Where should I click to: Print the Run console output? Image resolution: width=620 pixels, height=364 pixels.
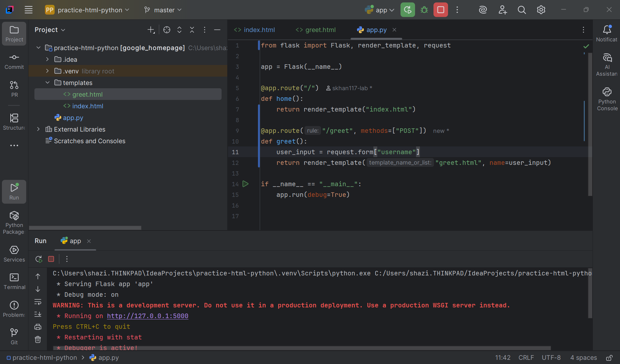click(38, 327)
